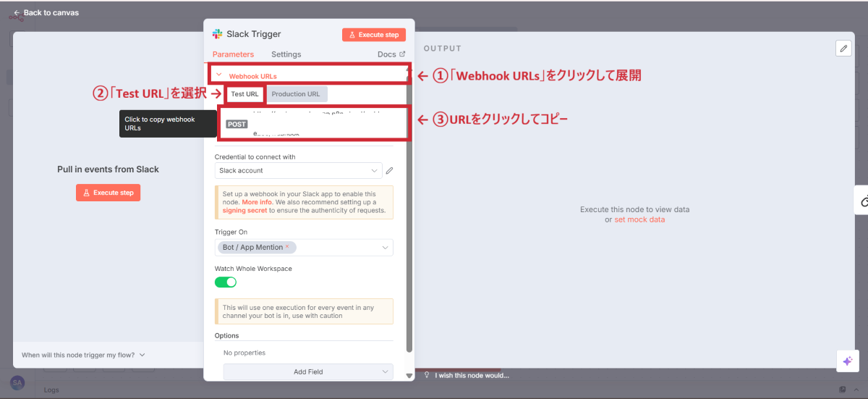The height and width of the screenshot is (399, 868).
Task: Switch to the Production URL option
Action: [x=296, y=94]
